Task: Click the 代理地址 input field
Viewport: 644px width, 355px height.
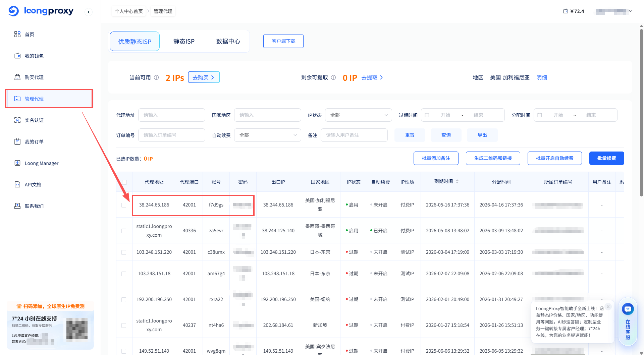Action: pyautogui.click(x=171, y=115)
